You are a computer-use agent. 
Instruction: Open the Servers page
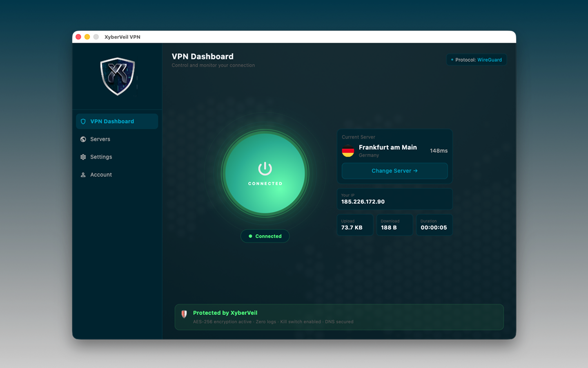[117, 139]
